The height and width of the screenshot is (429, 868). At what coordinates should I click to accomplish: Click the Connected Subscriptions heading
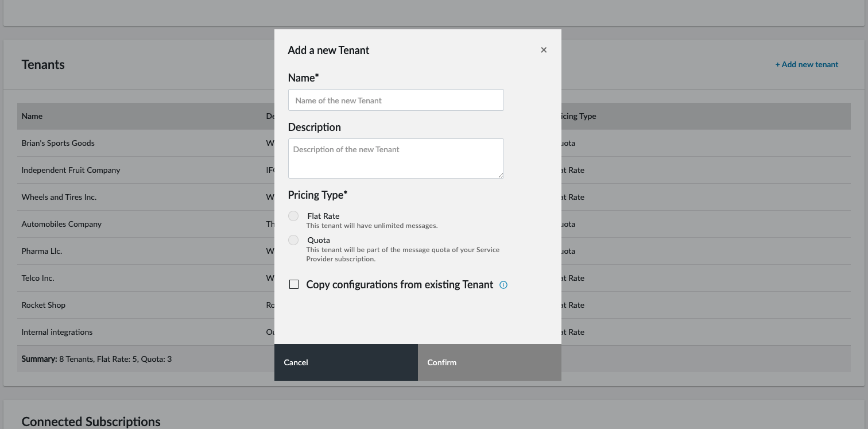91,422
